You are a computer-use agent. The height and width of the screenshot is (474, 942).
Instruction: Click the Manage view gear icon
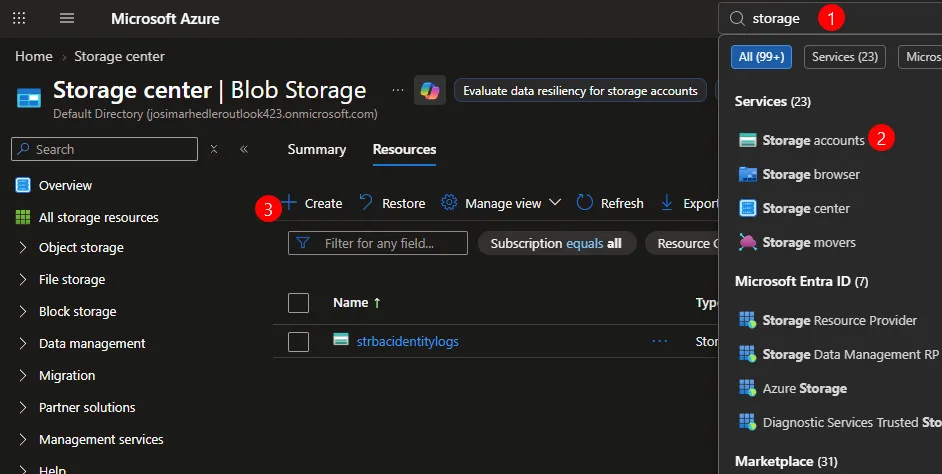(449, 202)
